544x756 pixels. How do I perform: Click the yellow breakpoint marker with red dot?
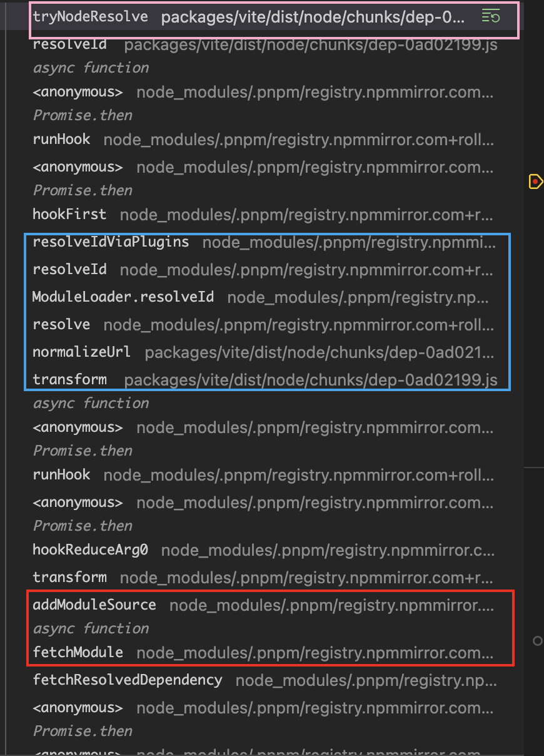pyautogui.click(x=536, y=181)
